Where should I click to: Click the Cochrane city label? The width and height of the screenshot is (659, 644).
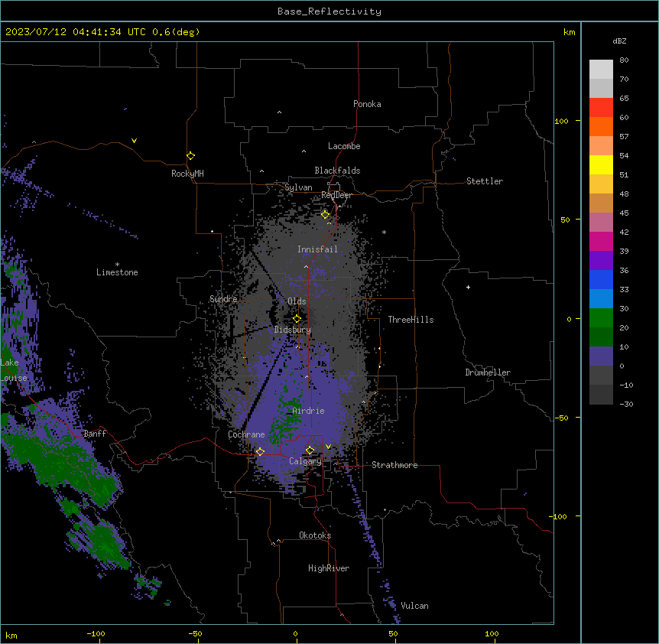[x=246, y=434]
